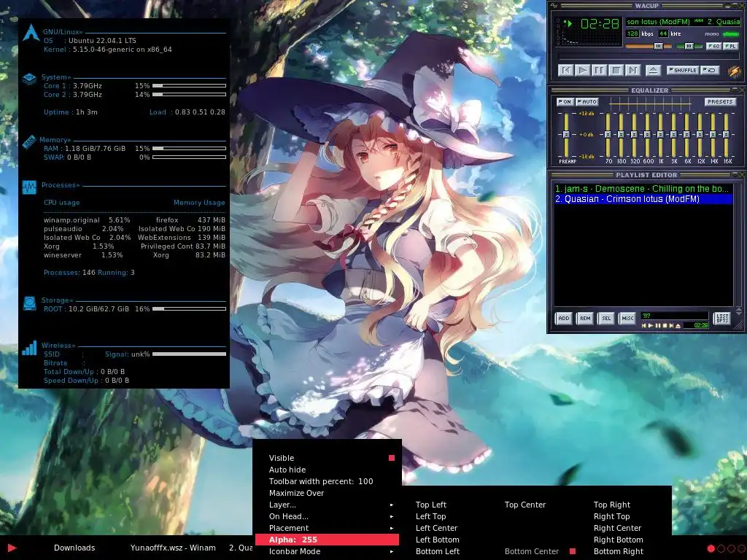Adjust the 70 Hz equalizer band
This screenshot has width=747, height=560.
coord(608,135)
